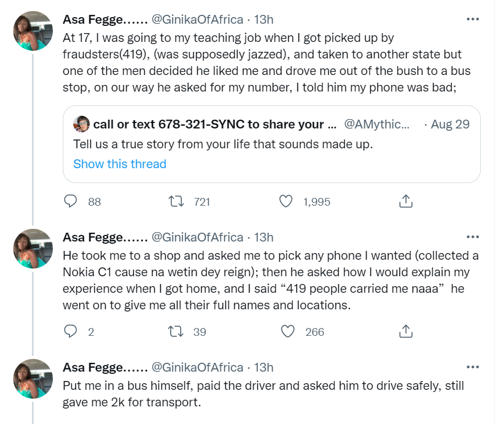504x424 pixels.
Task: Open the quoted tweet's Aug 29 date
Action: (450, 124)
